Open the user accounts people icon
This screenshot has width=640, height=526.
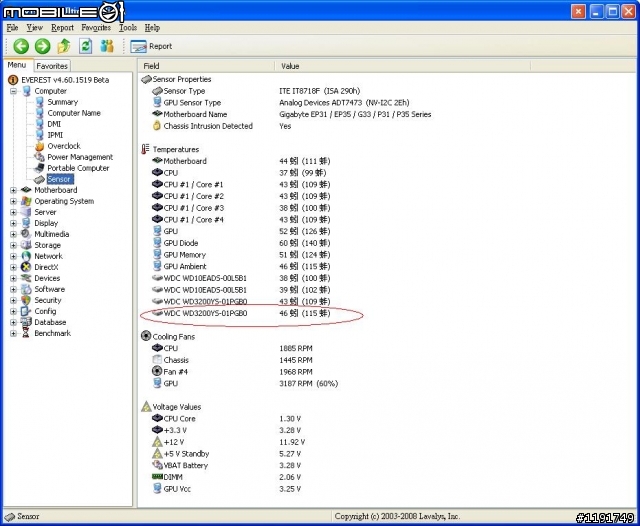coord(107,46)
